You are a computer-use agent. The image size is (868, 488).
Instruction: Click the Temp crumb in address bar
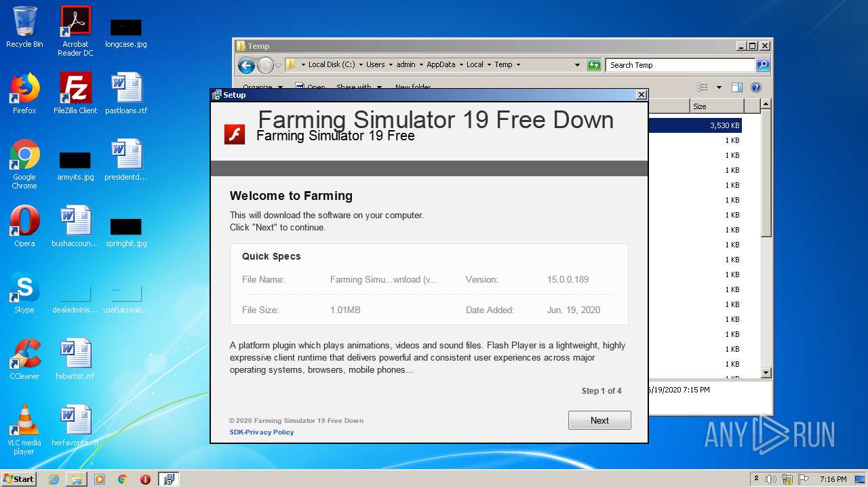[503, 65]
